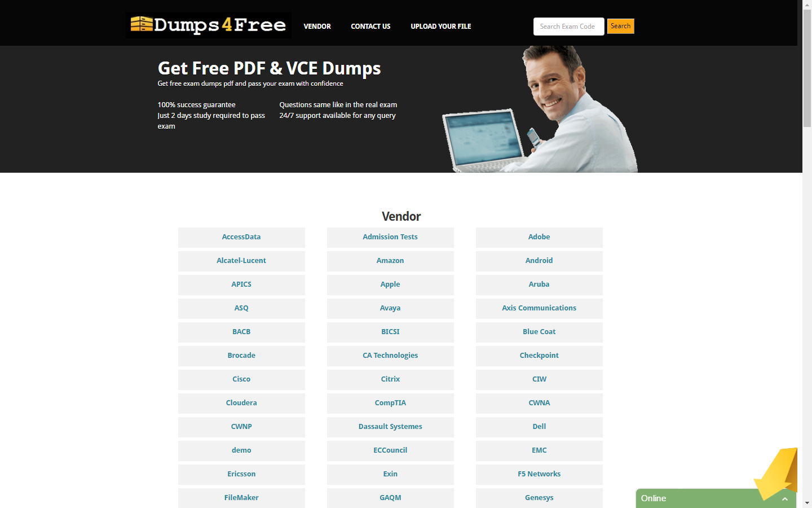Click the Dumps4Free logo
The image size is (812, 508).
[x=208, y=25]
